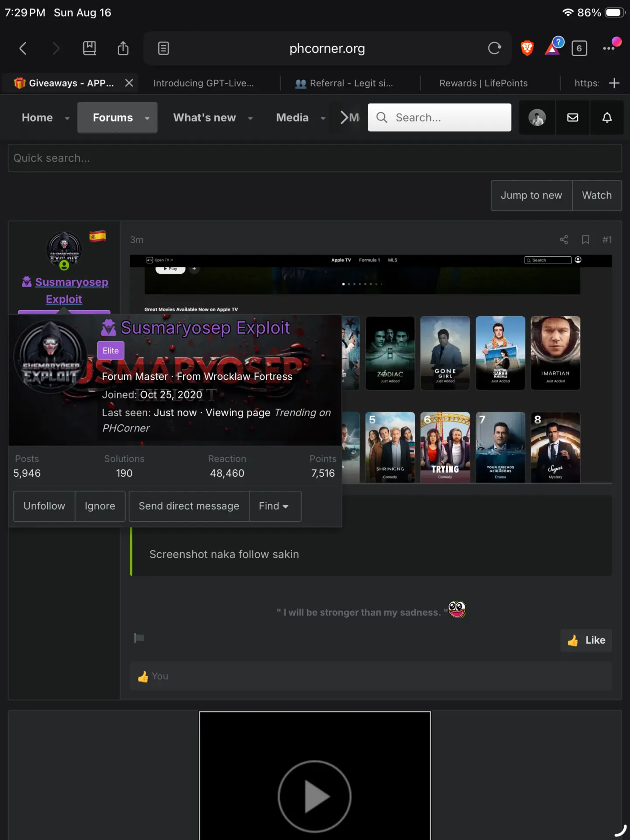Open the inbox envelope icon
The image size is (630, 840).
click(x=573, y=117)
